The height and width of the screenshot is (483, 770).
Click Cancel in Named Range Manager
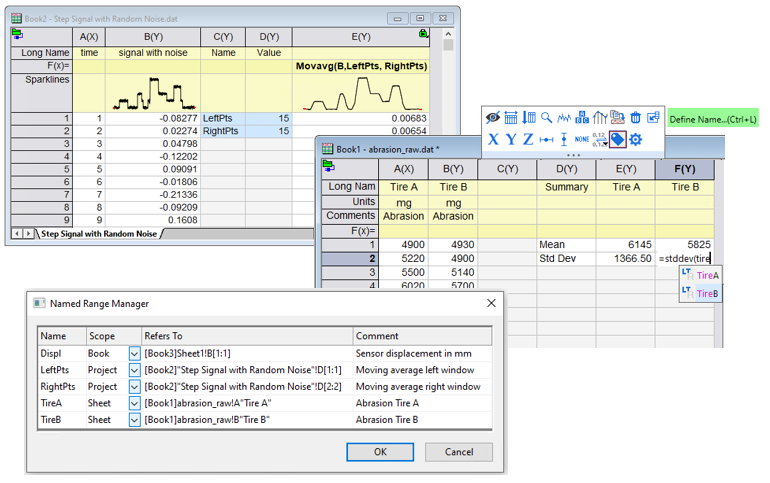click(458, 452)
